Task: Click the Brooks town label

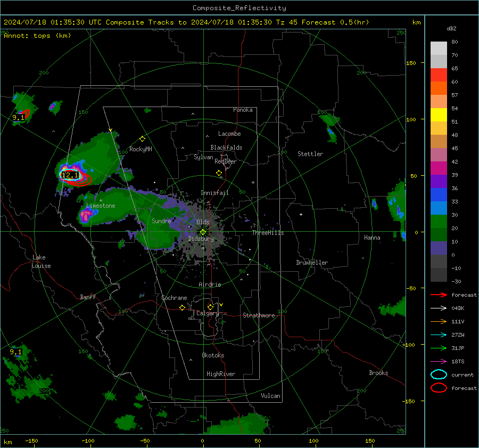Action: pyautogui.click(x=378, y=373)
